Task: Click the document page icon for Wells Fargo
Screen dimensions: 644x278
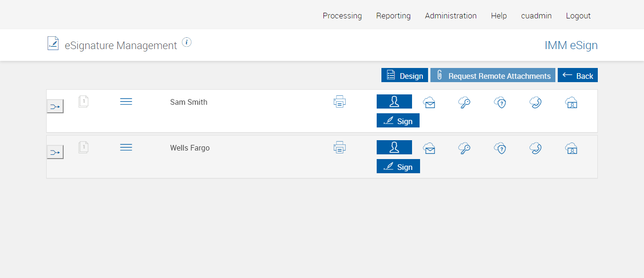Action: pos(83,147)
